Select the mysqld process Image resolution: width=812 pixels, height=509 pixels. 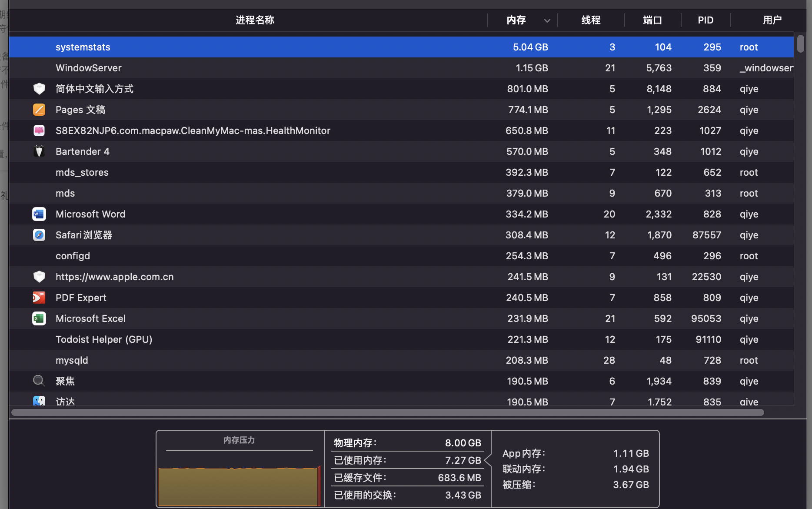pyautogui.click(x=72, y=360)
